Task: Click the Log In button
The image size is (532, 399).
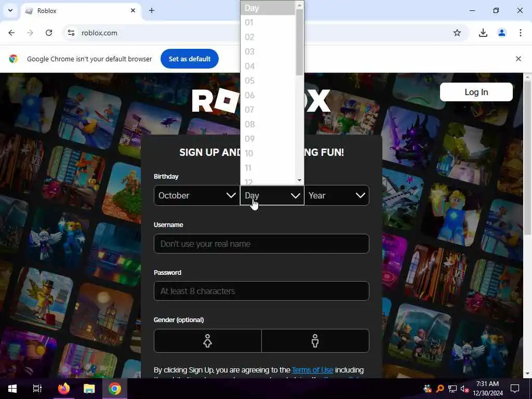Action: tap(476, 92)
